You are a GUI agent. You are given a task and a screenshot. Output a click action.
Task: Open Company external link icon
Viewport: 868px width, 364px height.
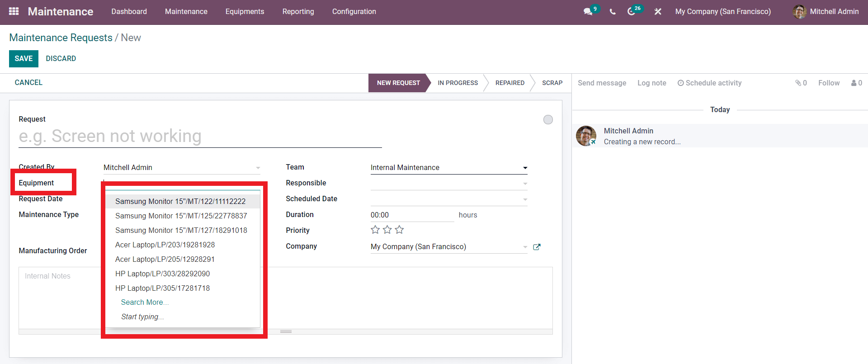(537, 247)
